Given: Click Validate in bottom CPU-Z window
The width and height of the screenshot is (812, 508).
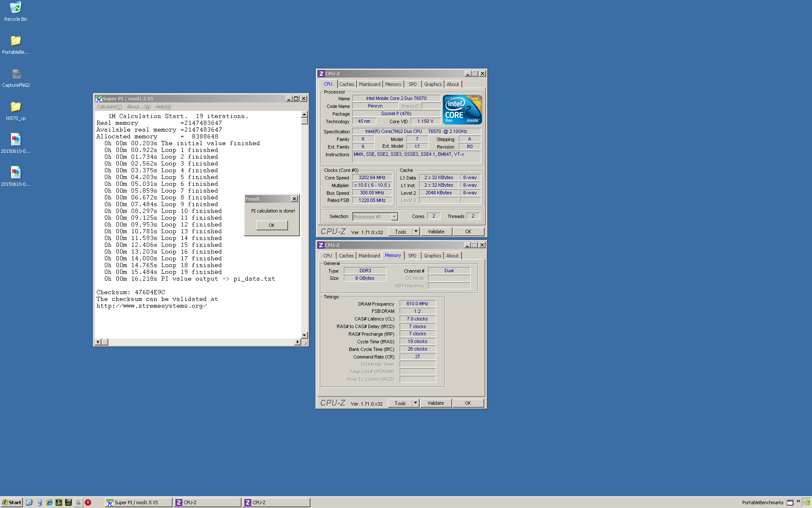Looking at the screenshot, I should click(436, 403).
